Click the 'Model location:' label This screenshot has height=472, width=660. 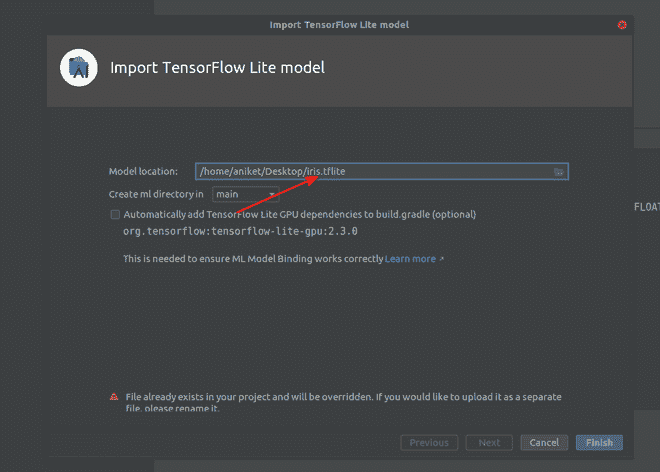pos(144,172)
